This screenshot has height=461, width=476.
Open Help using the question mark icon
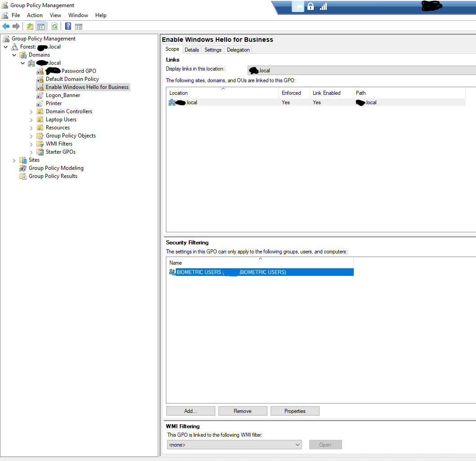pos(68,27)
